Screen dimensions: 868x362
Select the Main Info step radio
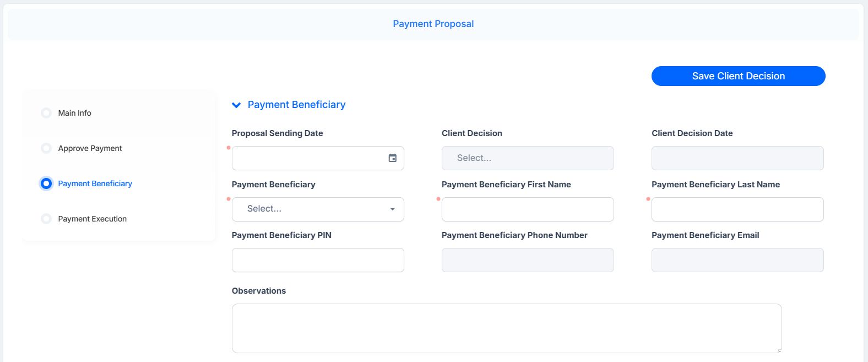coord(46,113)
